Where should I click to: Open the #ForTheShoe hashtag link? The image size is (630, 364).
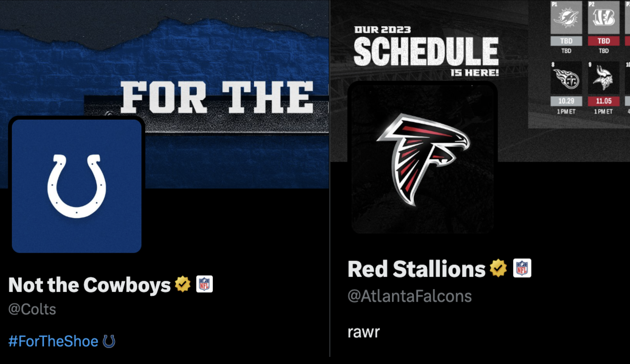tap(53, 341)
